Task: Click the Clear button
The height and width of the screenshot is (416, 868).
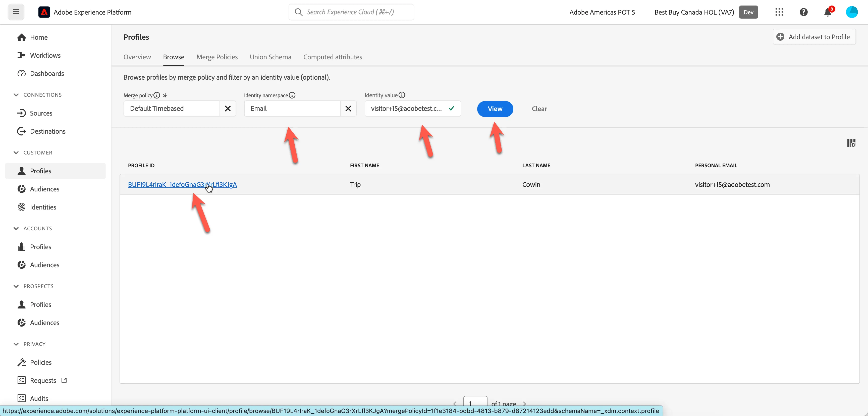Action: [539, 109]
